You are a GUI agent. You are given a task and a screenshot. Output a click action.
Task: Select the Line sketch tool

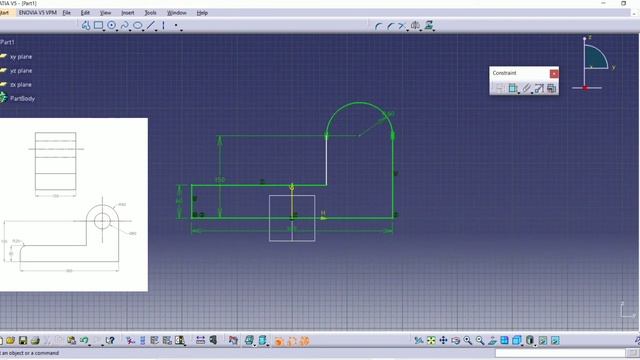coord(151,26)
